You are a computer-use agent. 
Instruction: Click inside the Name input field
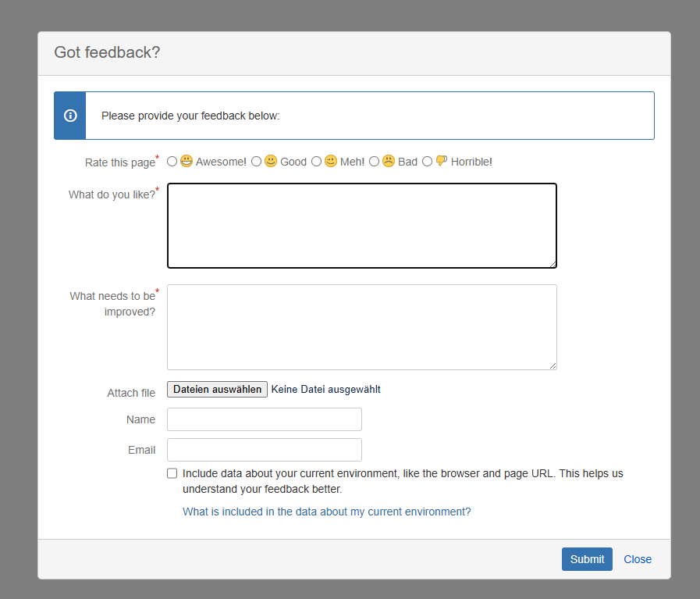pos(264,419)
